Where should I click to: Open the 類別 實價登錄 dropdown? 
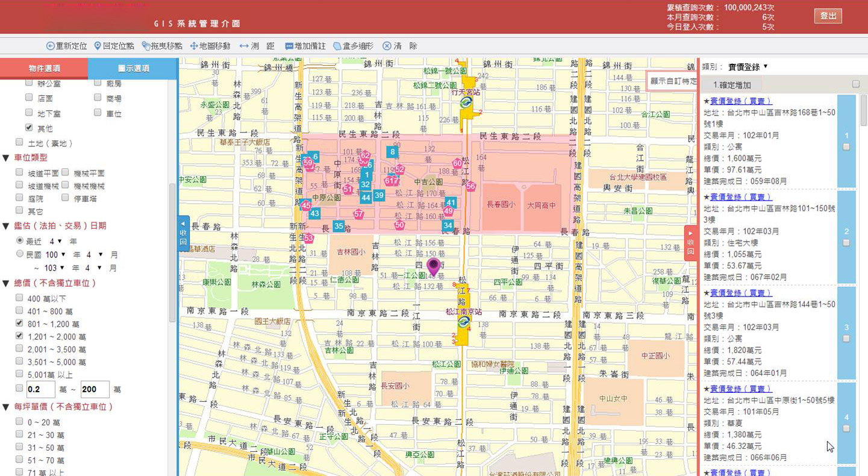click(x=748, y=67)
